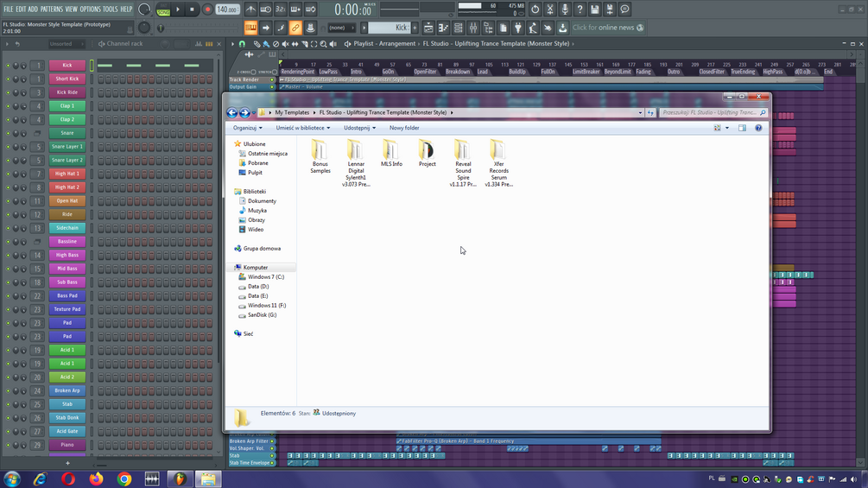Open the Channel rack toolbar icon
This screenshot has width=868, height=488.
click(x=458, y=28)
